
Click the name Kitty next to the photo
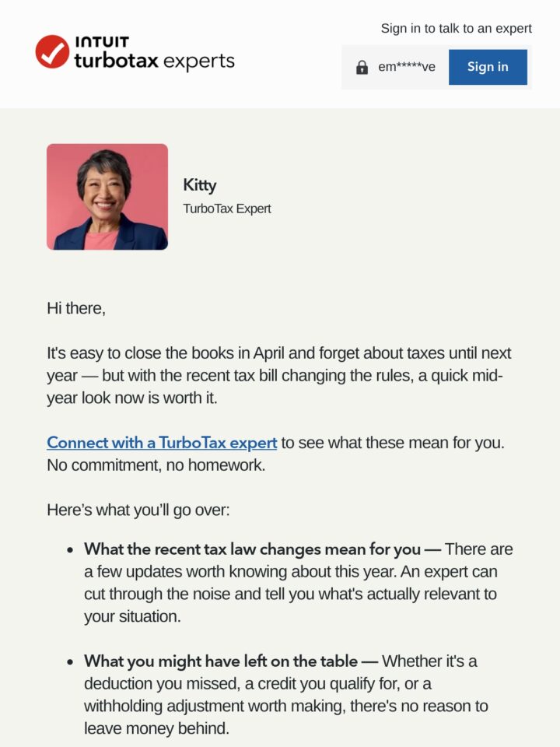[x=200, y=185]
